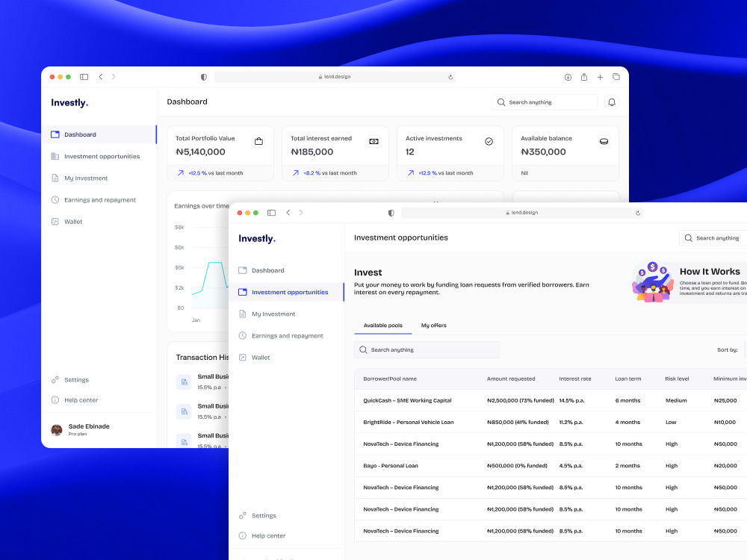Open Wallet in the front window sidebar

[x=286, y=358]
